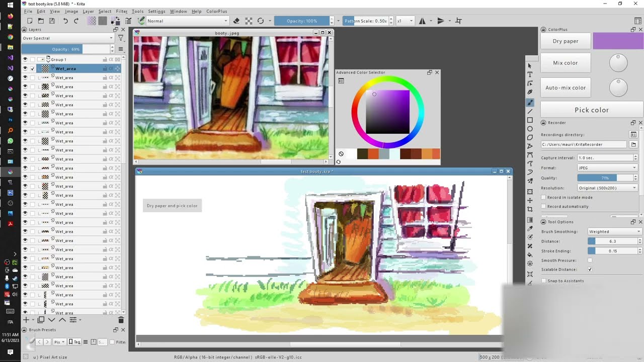Image resolution: width=644 pixels, height=362 pixels.
Task: Open the recorder Format dropdown
Action: tap(608, 168)
